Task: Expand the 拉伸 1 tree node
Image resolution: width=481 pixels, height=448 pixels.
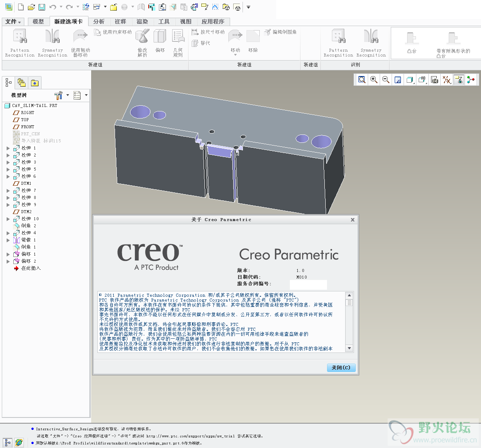Action: [8, 148]
